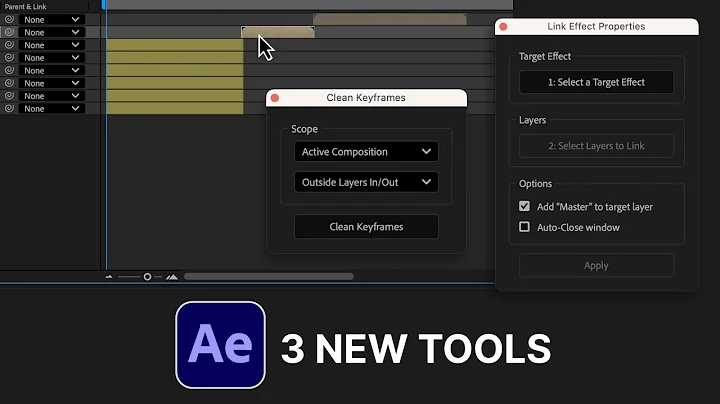The image size is (720, 404).
Task: Click the 1: Select a Target Effect button
Action: pos(596,82)
